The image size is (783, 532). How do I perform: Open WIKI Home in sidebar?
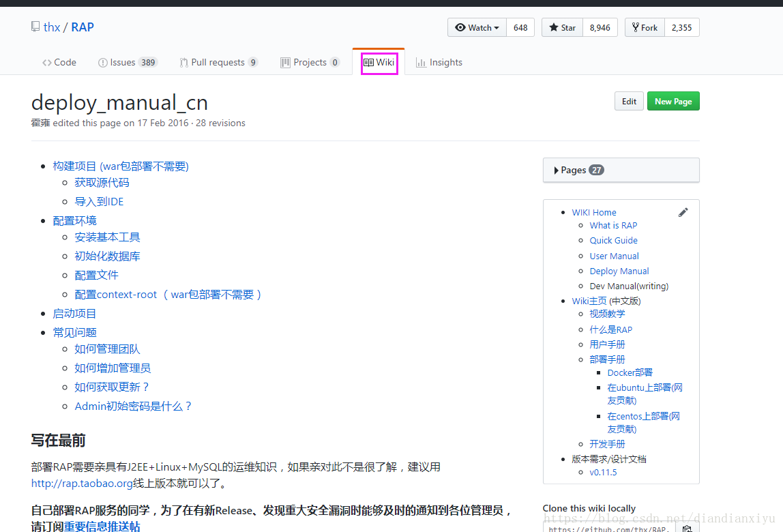(x=594, y=213)
